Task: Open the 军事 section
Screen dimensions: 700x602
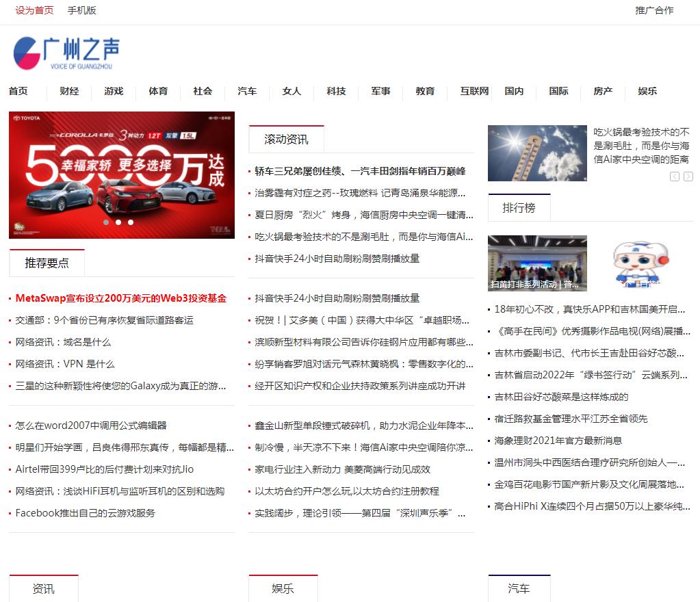Action: tap(381, 91)
